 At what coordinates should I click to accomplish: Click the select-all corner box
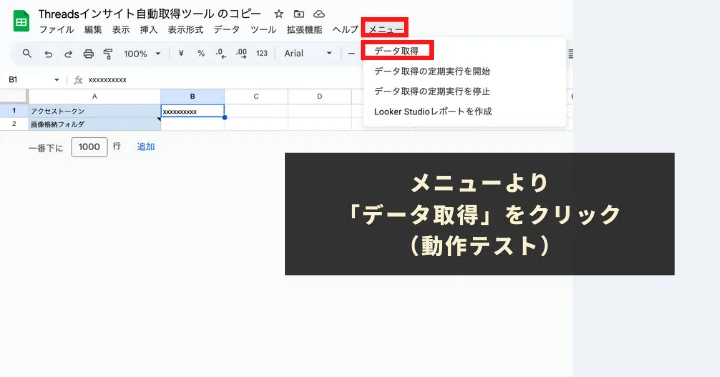click(14, 96)
